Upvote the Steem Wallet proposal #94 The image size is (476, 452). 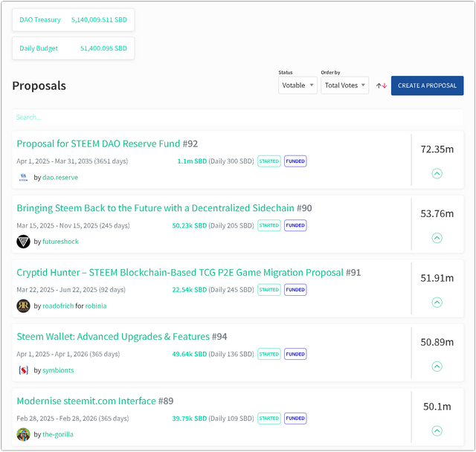click(x=437, y=367)
